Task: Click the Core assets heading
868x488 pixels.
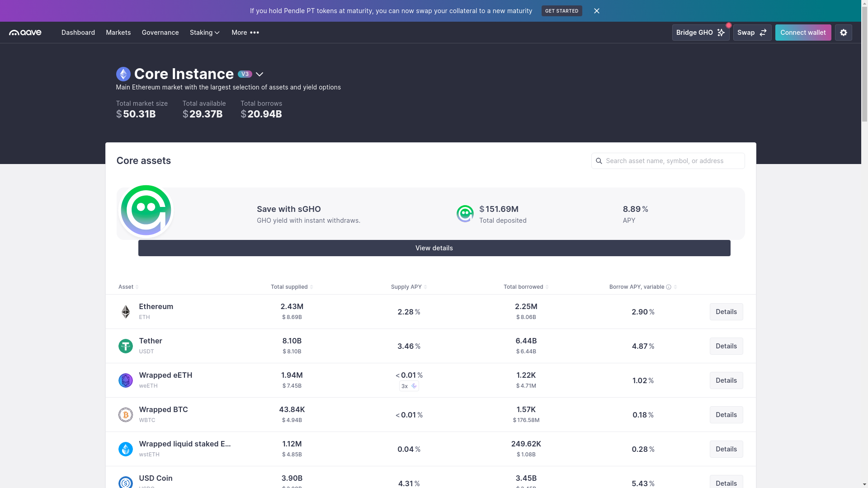Action: 144,161
